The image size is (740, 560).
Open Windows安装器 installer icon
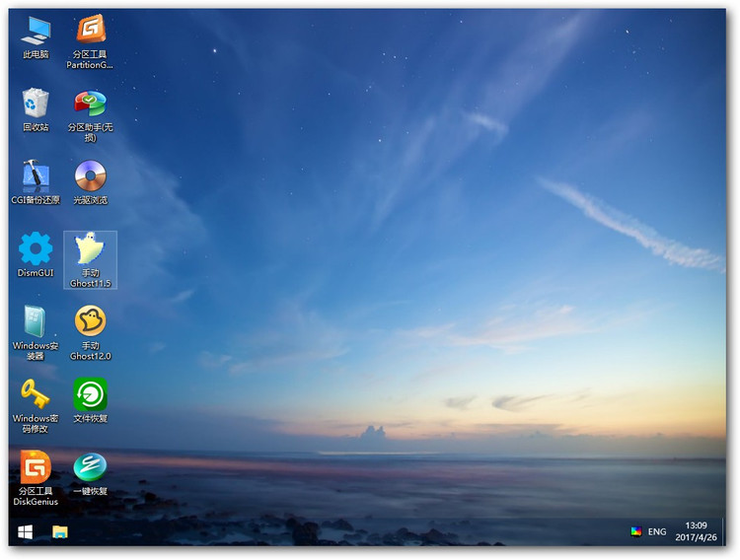[x=36, y=332]
